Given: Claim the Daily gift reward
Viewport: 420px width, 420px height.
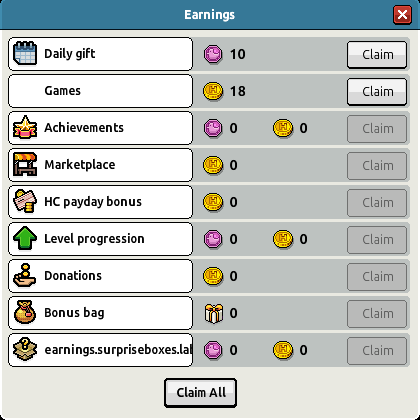Looking at the screenshot, I should pos(377,55).
